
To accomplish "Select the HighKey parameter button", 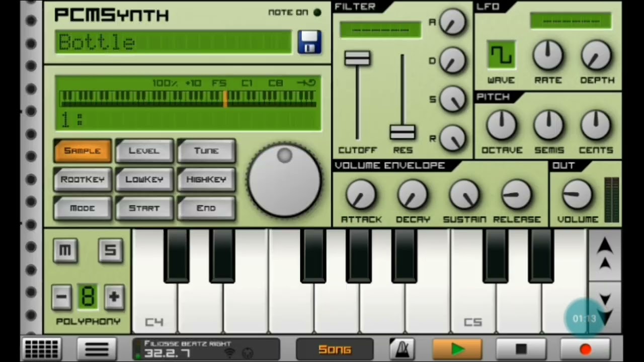I will (206, 179).
